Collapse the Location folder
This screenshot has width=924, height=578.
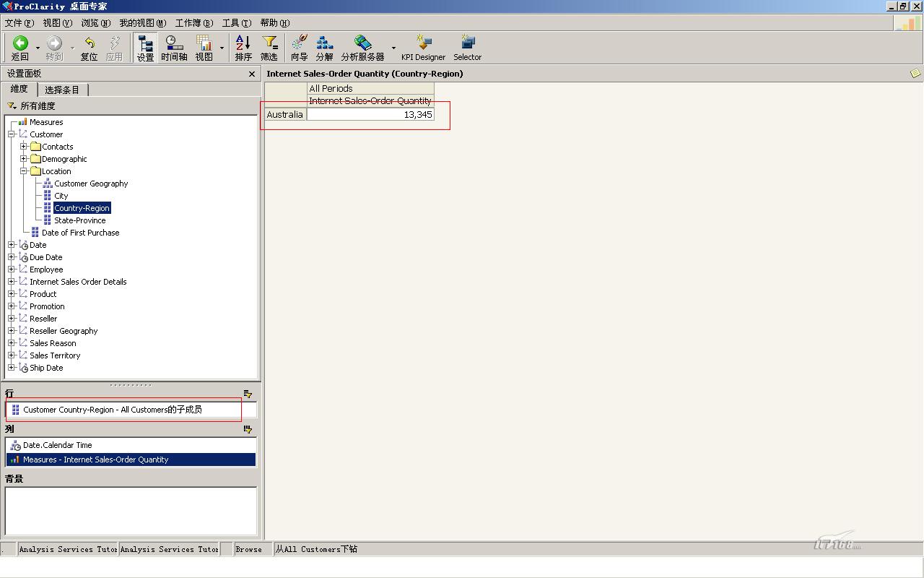pyautogui.click(x=24, y=171)
